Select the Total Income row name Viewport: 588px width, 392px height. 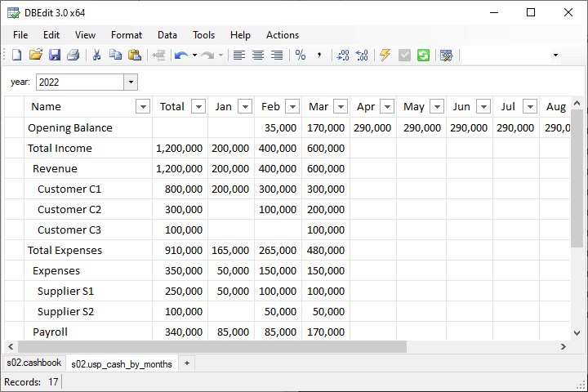(x=60, y=148)
